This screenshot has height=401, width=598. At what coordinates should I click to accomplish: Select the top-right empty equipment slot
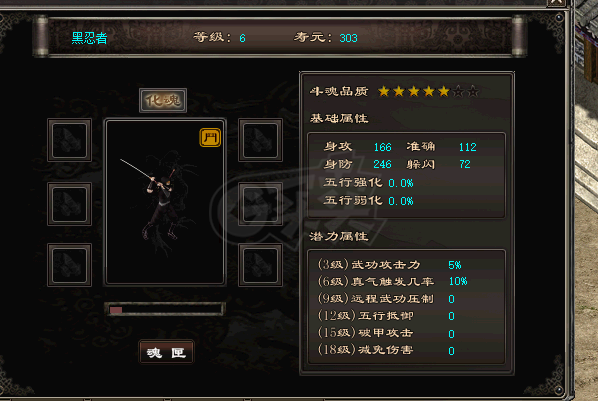pyautogui.click(x=260, y=140)
